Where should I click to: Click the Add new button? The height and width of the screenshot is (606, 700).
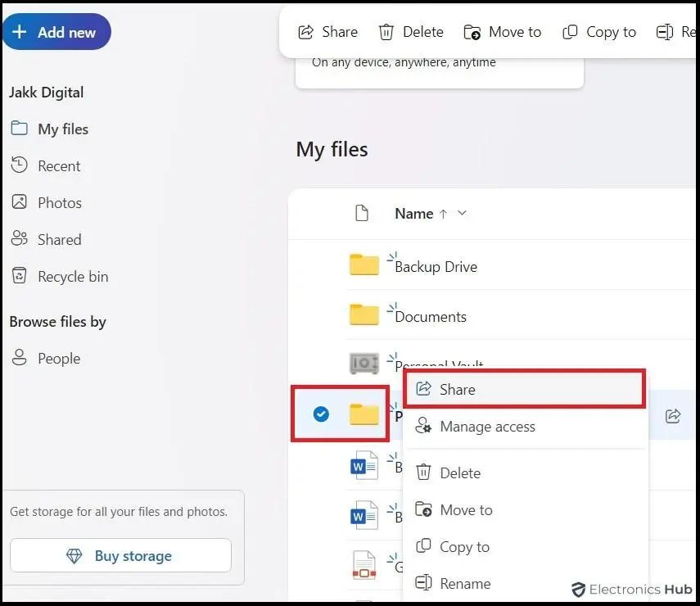coord(56,33)
